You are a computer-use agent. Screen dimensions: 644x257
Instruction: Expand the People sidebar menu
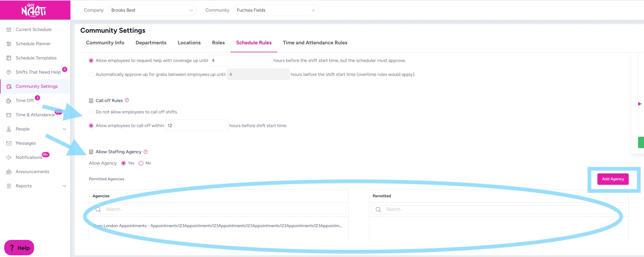pyautogui.click(x=64, y=129)
